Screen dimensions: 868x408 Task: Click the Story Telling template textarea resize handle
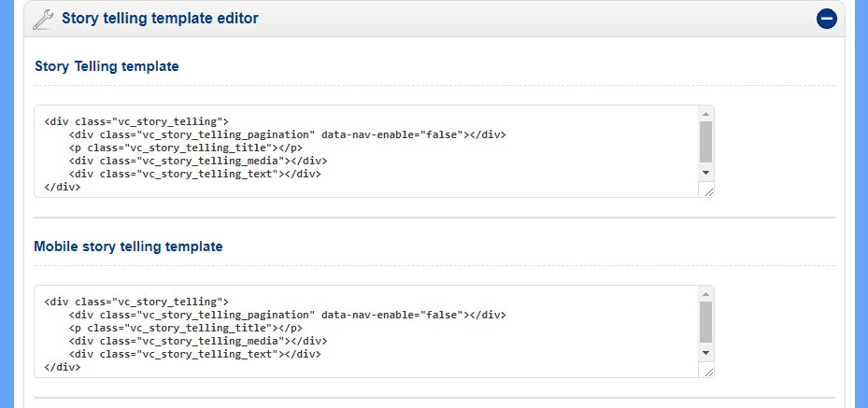pyautogui.click(x=707, y=190)
